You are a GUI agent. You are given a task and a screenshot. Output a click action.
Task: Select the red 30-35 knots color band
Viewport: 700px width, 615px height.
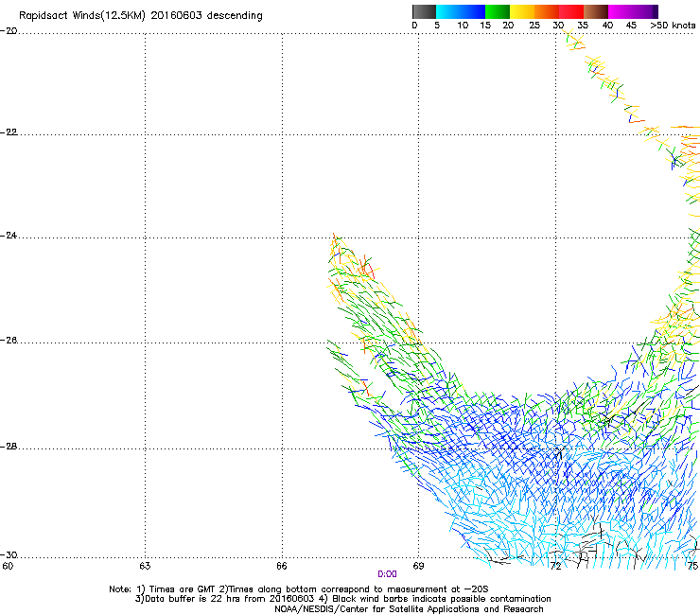pyautogui.click(x=571, y=11)
